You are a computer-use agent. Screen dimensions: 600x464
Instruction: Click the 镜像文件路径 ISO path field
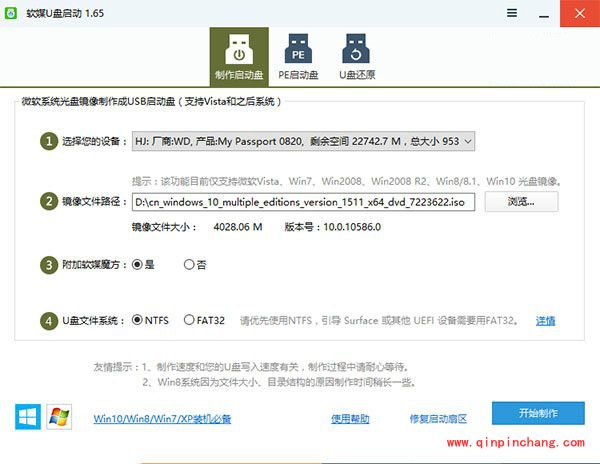303,202
